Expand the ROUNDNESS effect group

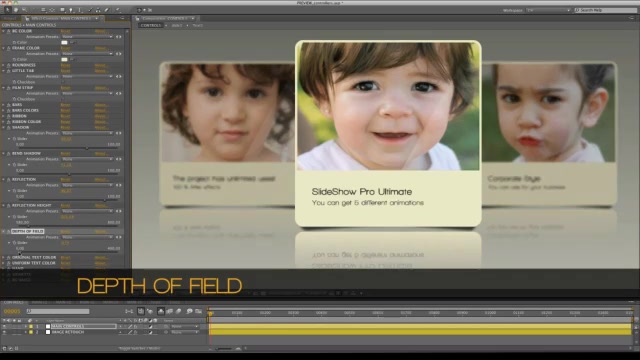(4, 65)
